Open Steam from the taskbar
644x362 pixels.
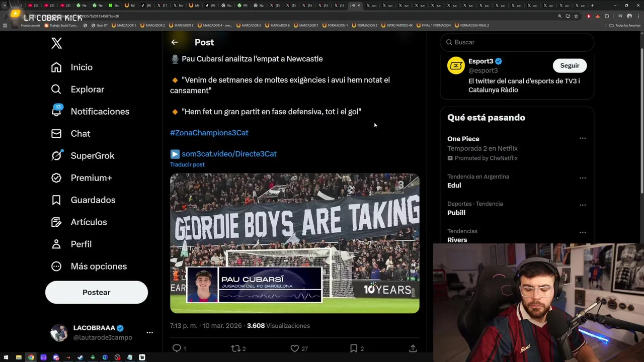[x=80, y=357]
